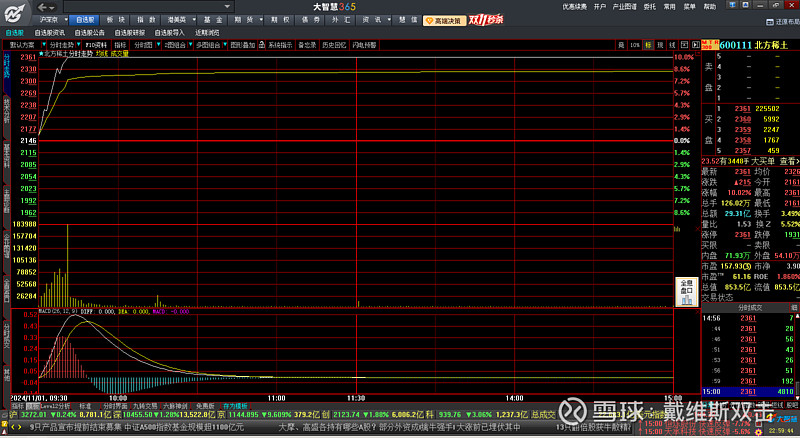Click the font size A icon

[x=745, y=5]
